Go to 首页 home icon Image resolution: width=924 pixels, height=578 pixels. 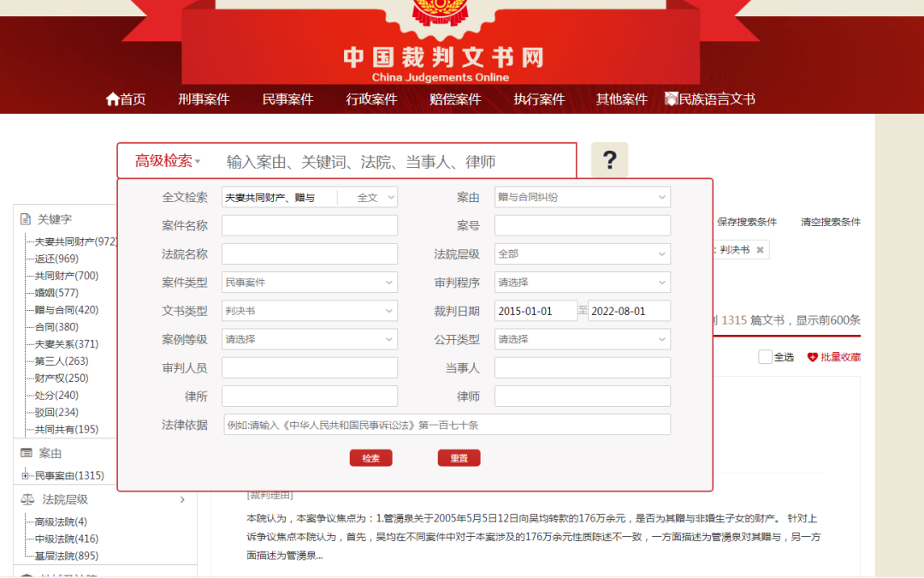point(113,99)
